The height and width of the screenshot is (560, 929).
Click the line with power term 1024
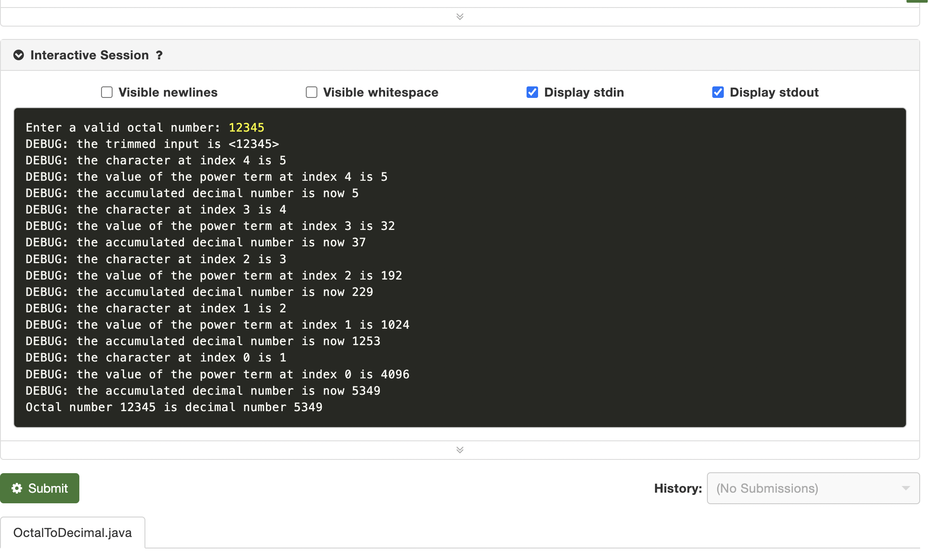pyautogui.click(x=218, y=325)
